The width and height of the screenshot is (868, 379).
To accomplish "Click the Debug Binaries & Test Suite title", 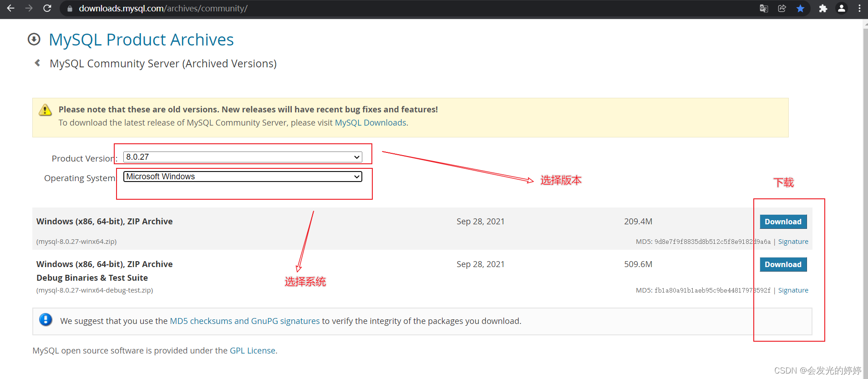I will coord(92,278).
